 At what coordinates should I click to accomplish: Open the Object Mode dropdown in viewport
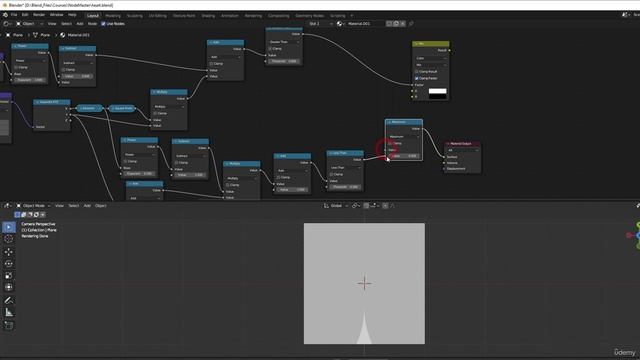point(33,206)
